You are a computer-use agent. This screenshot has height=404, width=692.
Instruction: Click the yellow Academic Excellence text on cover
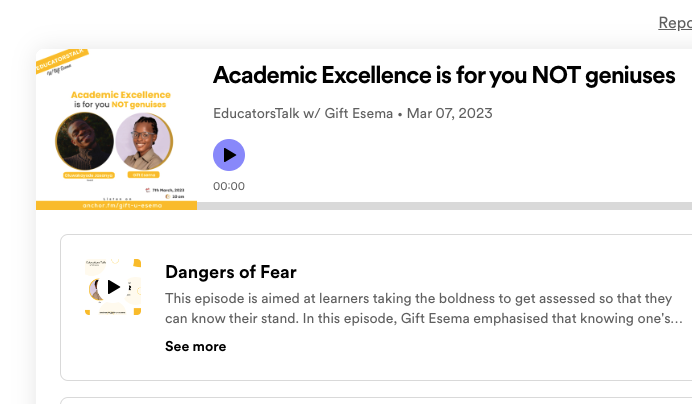click(121, 95)
